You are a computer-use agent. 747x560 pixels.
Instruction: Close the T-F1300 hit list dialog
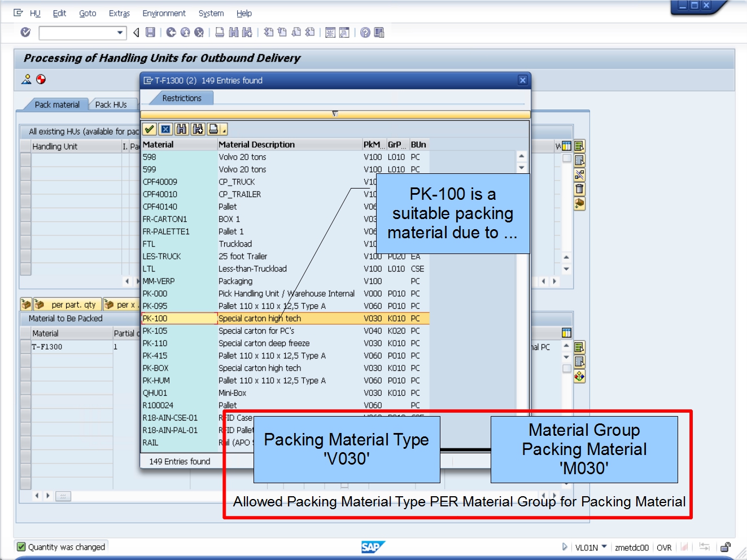(x=523, y=80)
